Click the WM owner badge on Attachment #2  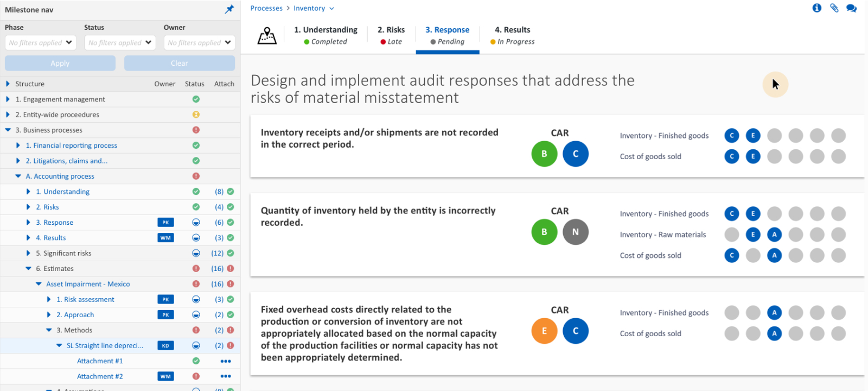click(x=165, y=376)
